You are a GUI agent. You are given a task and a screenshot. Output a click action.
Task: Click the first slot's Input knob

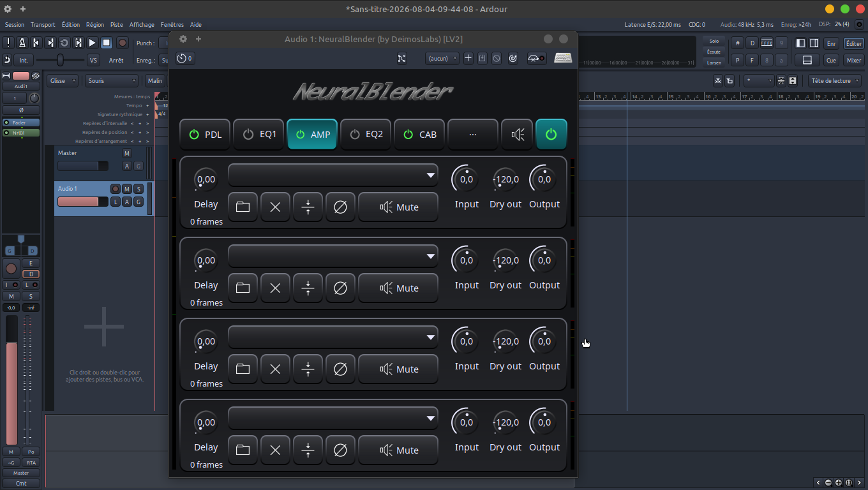click(467, 179)
